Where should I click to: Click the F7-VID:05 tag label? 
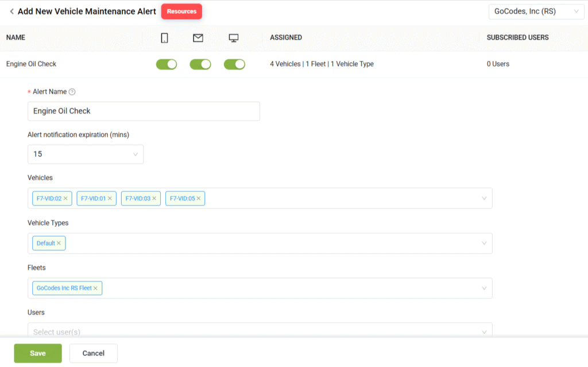182,199
